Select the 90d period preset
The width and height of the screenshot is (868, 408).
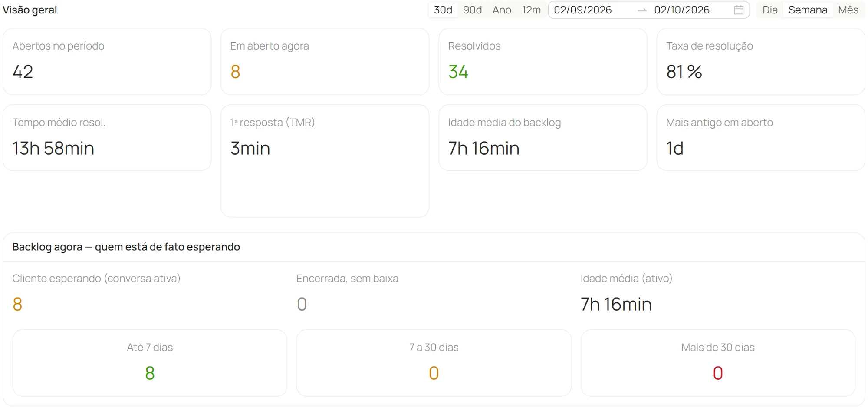[473, 10]
